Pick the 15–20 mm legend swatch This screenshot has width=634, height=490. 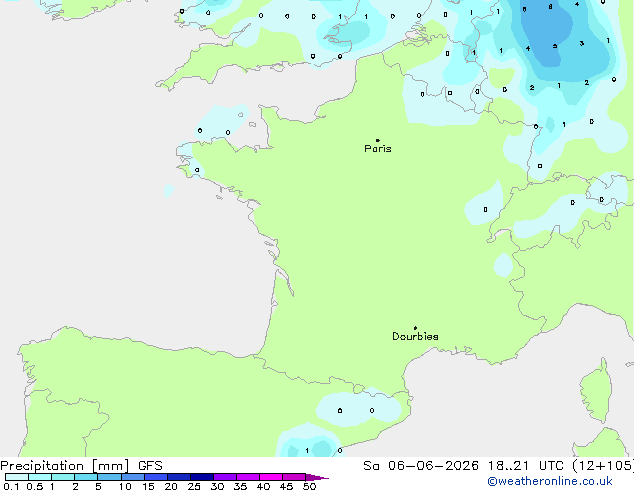[156, 477]
